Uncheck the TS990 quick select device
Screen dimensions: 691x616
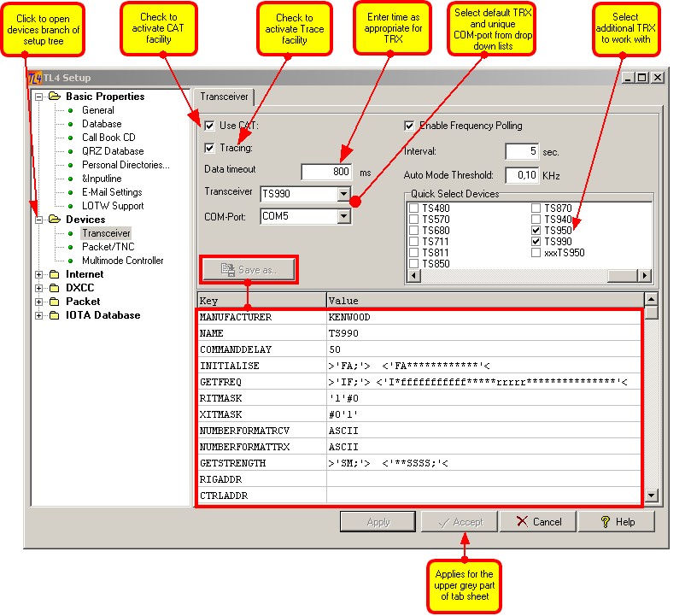click(536, 241)
